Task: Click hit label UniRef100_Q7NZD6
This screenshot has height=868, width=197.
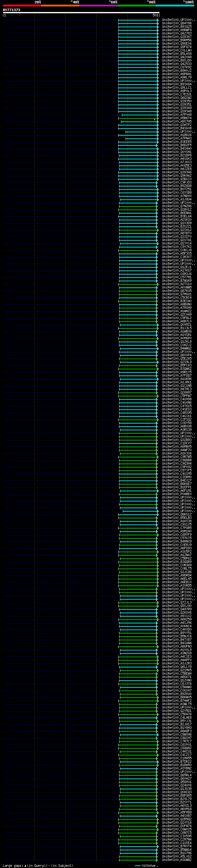Action: (177, 206)
